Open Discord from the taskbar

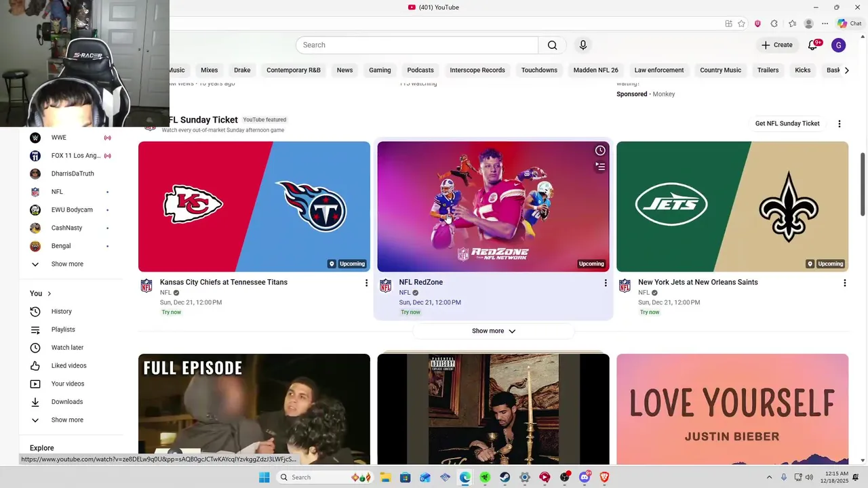[x=585, y=477]
